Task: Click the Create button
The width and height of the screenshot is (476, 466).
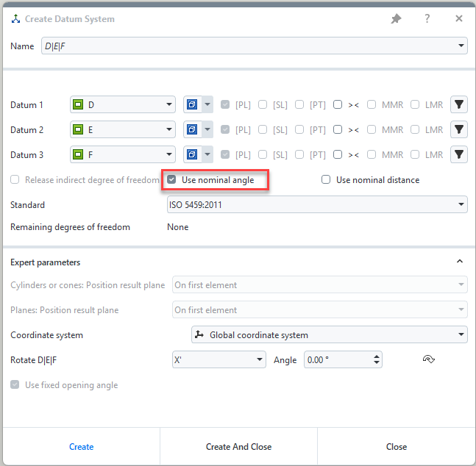Action: [82, 447]
